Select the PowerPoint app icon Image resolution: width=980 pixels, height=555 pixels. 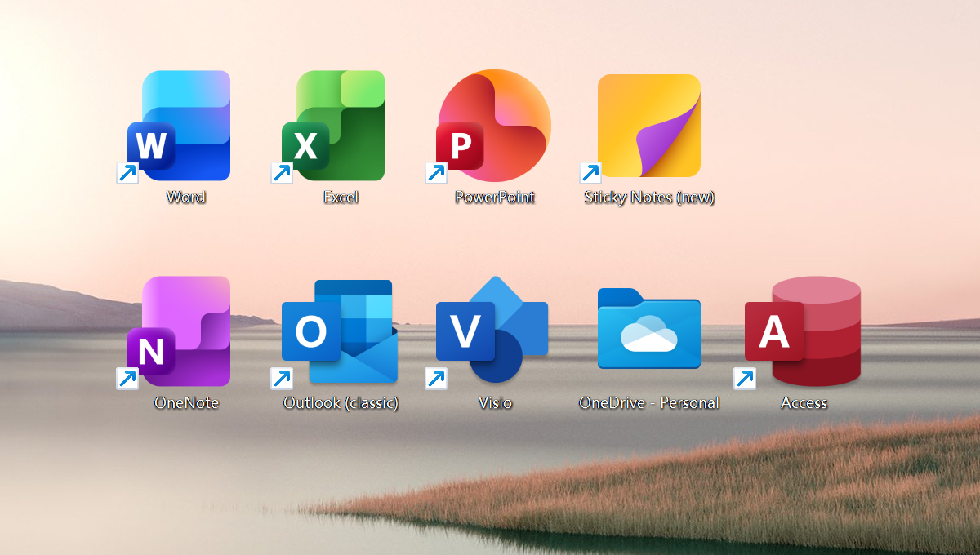[x=492, y=126]
